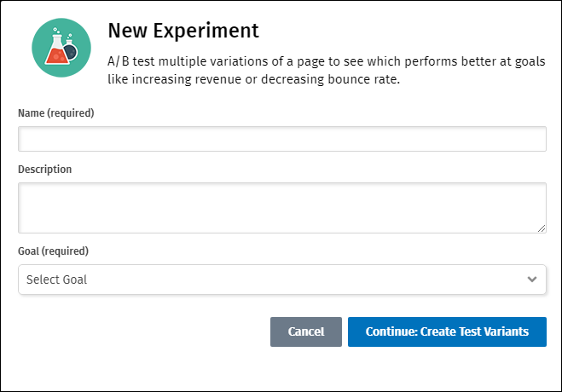Click the 'Description' field label

[44, 169]
